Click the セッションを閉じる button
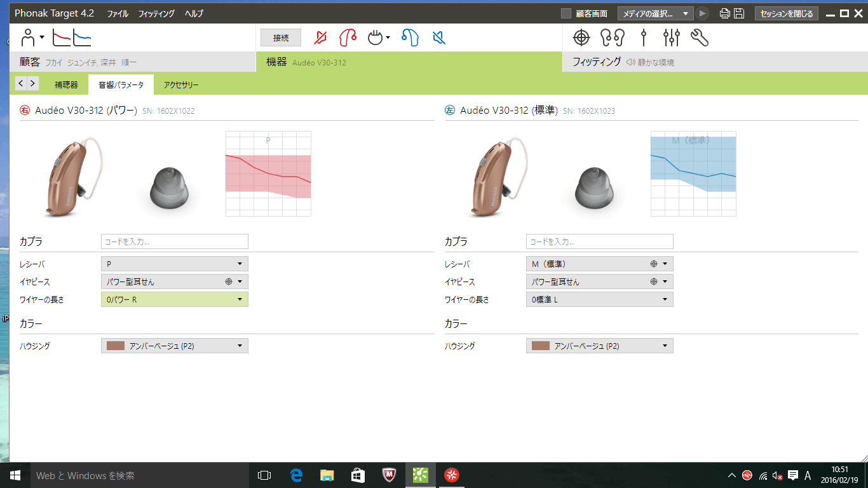 tap(787, 13)
